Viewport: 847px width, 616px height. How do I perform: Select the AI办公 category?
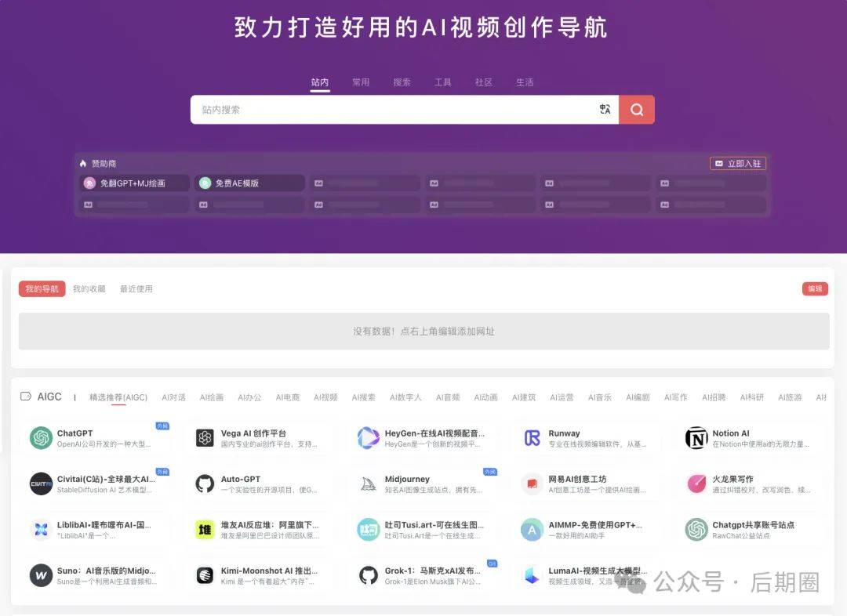coord(249,397)
